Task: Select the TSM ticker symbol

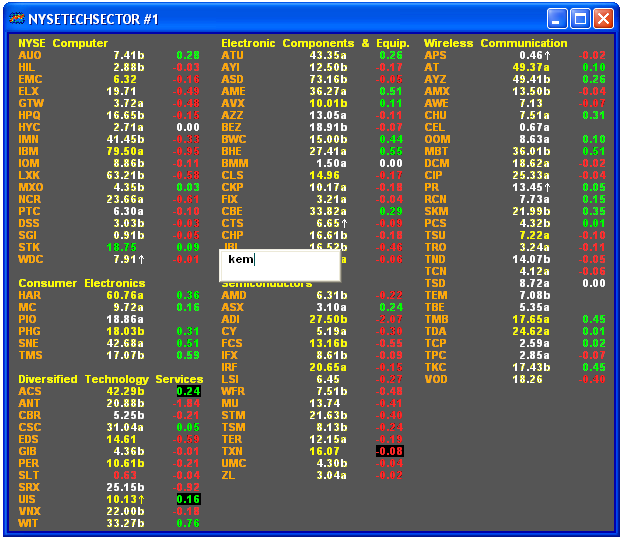Action: 233,428
